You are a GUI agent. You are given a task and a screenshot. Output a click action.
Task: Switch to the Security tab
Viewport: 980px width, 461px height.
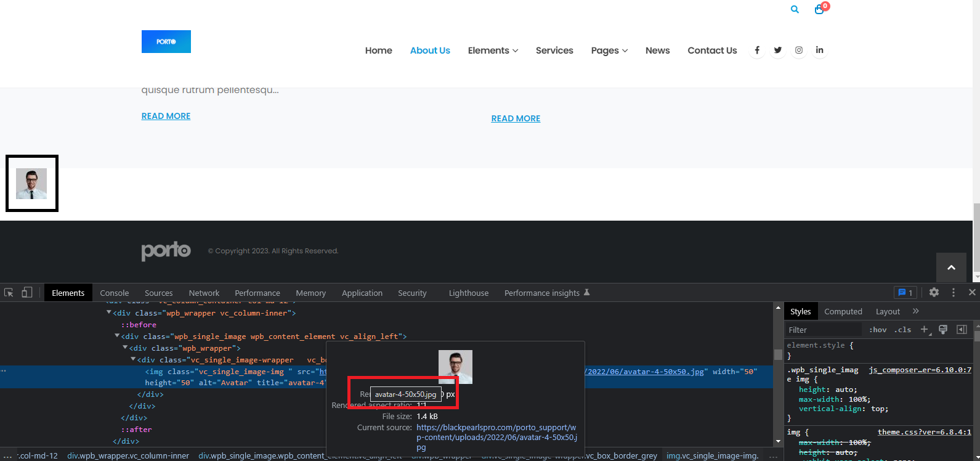point(412,293)
